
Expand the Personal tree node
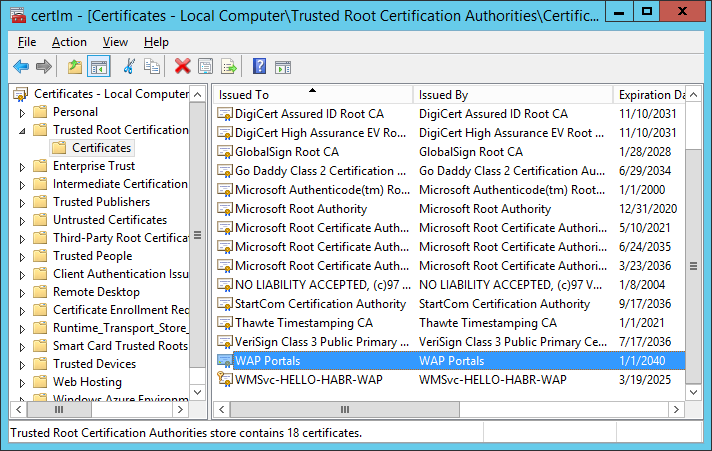[x=22, y=113]
